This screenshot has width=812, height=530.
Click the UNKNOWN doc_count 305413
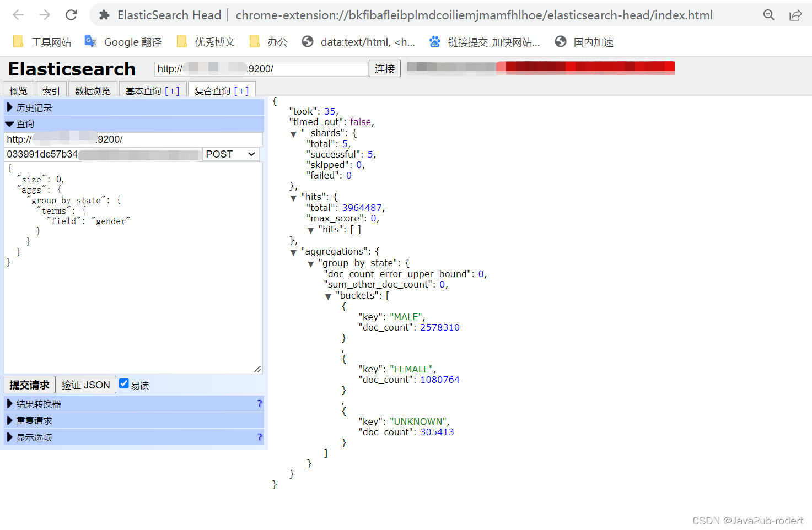(437, 432)
